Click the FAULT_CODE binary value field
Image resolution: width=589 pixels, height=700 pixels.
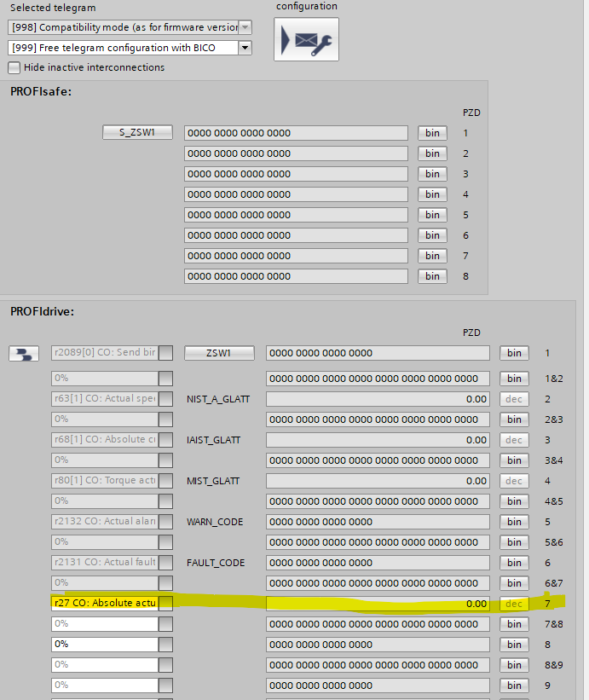(378, 563)
